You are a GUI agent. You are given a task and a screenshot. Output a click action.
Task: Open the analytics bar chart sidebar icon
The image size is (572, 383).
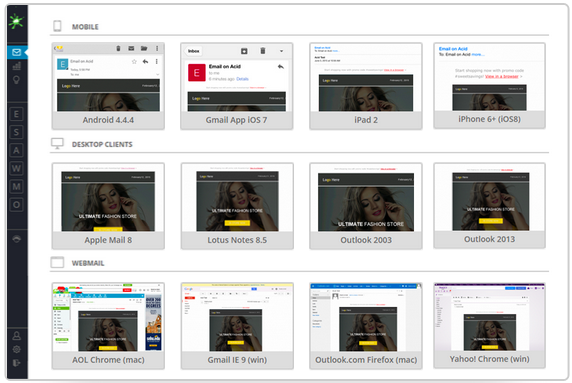coord(16,66)
